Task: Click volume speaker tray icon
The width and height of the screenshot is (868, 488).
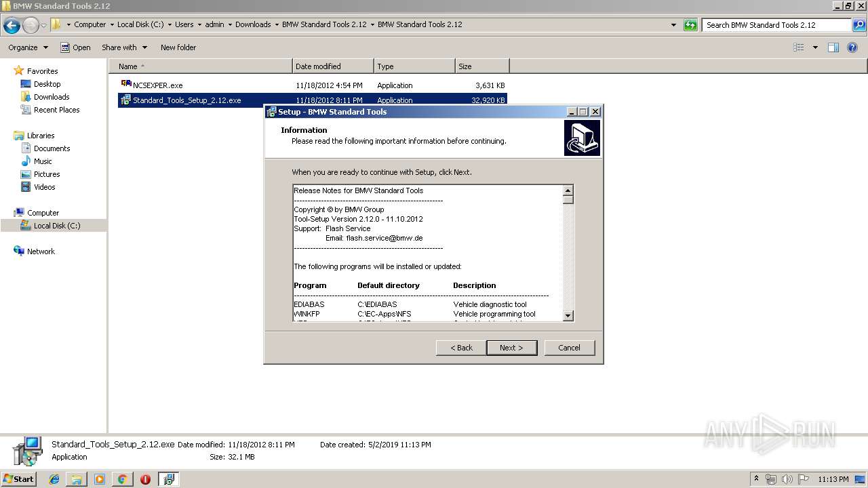Action: (787, 479)
